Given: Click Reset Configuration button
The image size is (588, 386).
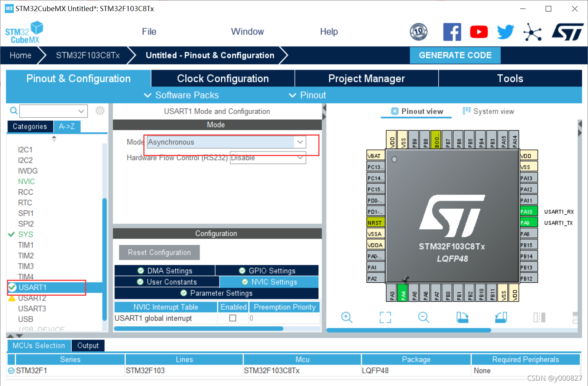Looking at the screenshot, I should (159, 252).
